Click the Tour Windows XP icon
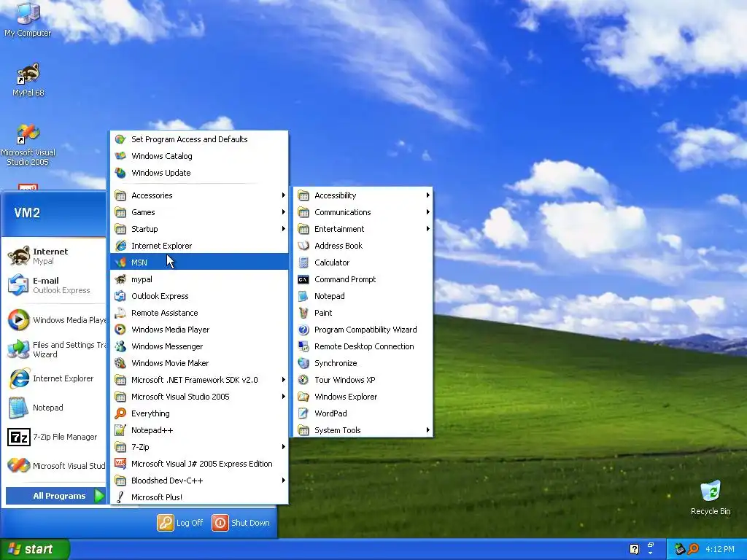The width and height of the screenshot is (747, 560). (303, 380)
